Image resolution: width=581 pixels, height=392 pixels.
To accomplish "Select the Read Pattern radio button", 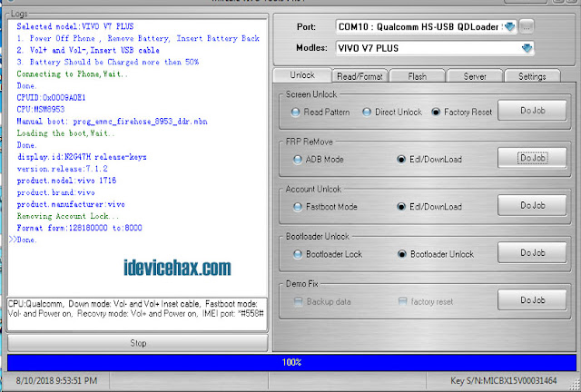I will pos(320,112).
